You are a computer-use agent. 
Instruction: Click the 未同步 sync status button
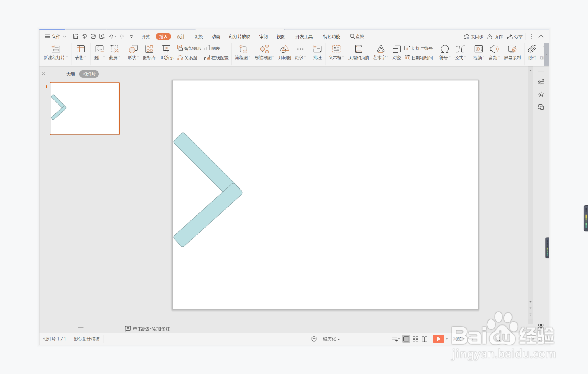[473, 37]
